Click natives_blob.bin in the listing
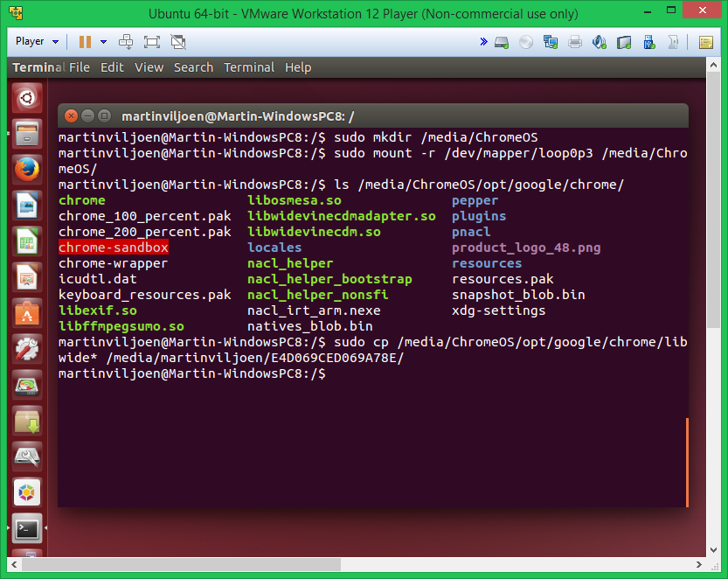The height and width of the screenshot is (579, 728). [x=309, y=326]
